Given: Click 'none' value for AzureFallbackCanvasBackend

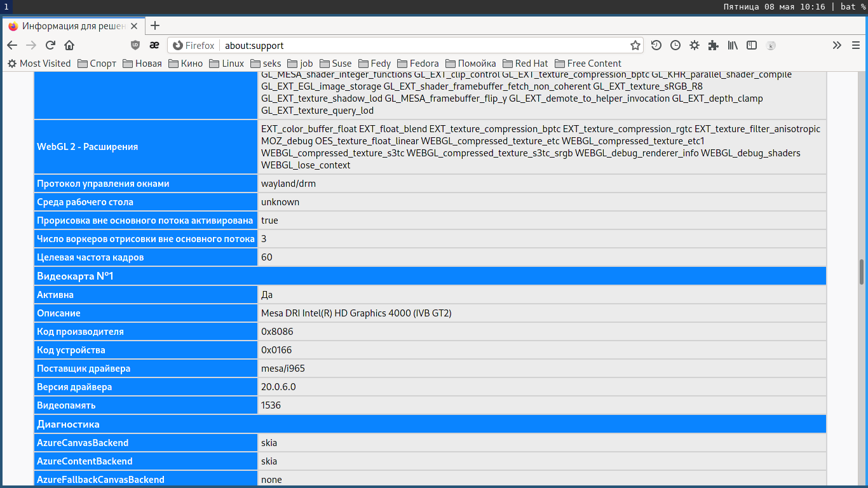Looking at the screenshot, I should point(271,480).
